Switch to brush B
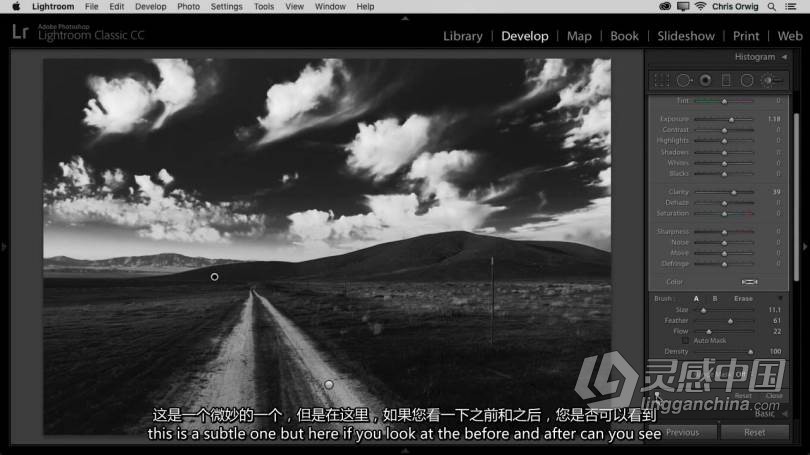Image resolution: width=810 pixels, height=455 pixels. 715,299
